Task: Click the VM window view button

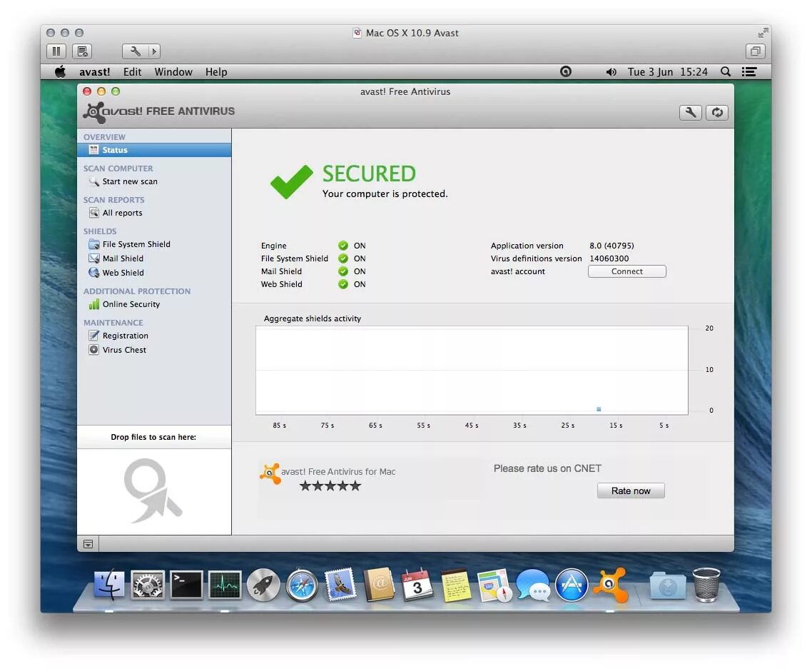Action: [755, 51]
